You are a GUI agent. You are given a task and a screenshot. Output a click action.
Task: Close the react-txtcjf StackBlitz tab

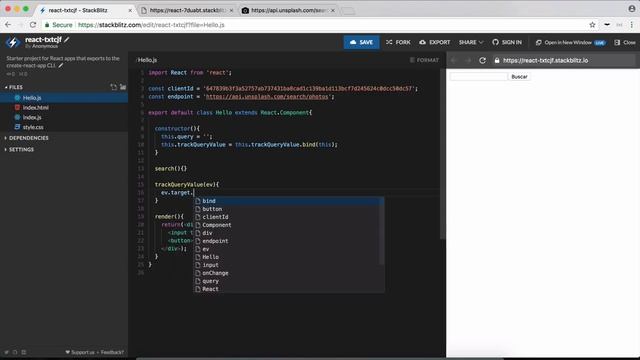(130, 10)
